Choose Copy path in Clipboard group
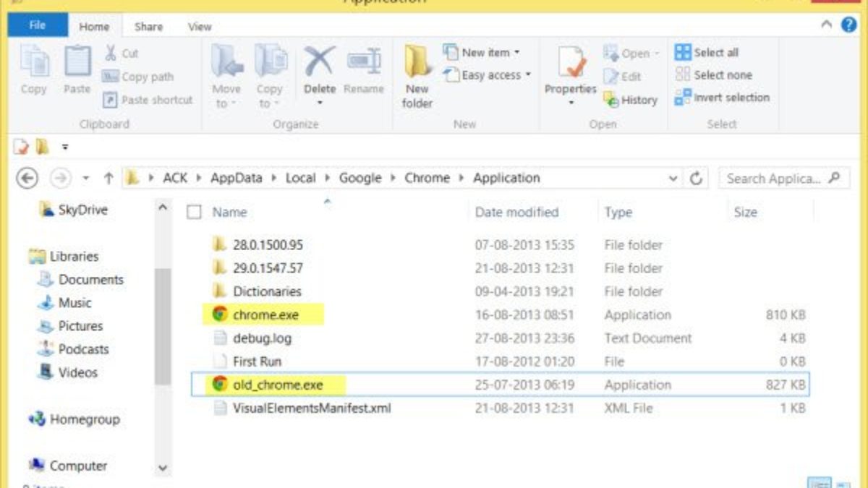Viewport: 868px width, 488px height. coord(137,77)
